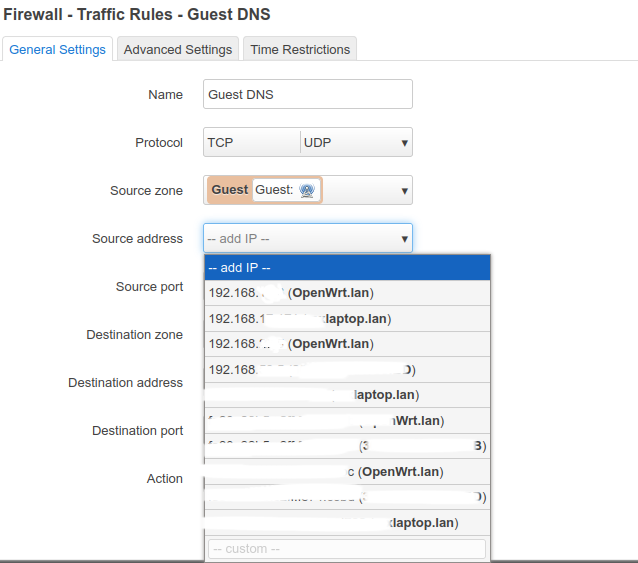Click the Guest zone badge label

(x=230, y=190)
